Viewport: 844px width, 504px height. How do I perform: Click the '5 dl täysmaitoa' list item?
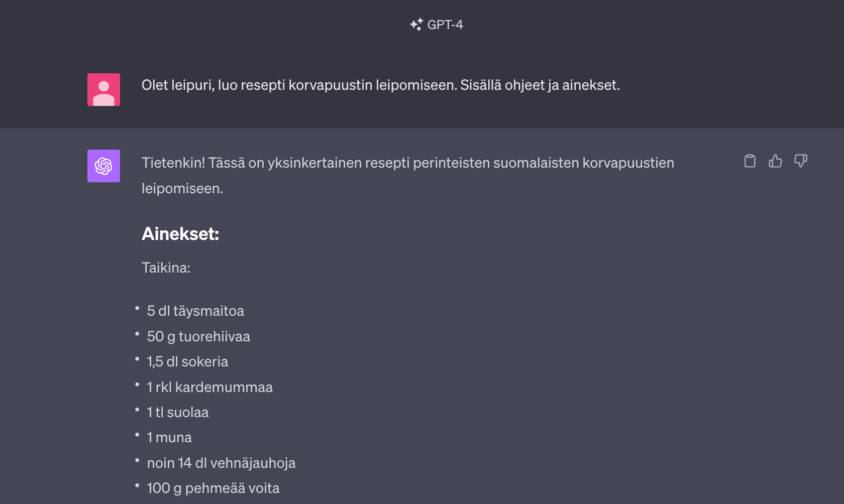[x=195, y=311]
